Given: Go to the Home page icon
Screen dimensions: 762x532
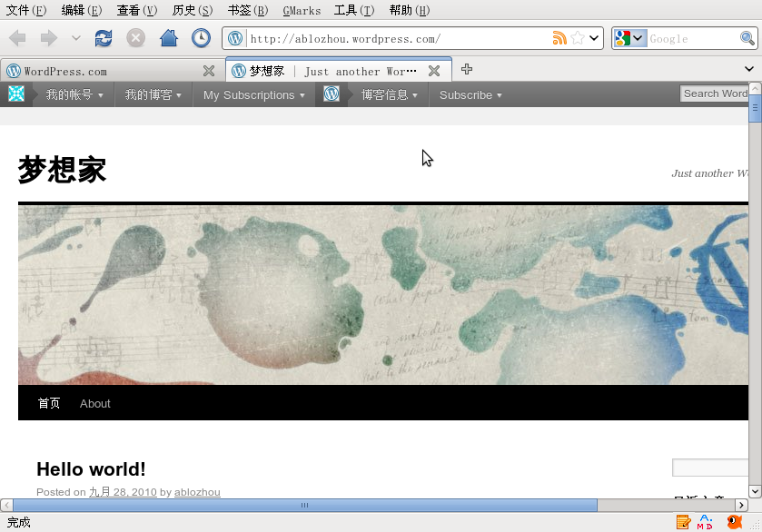Looking at the screenshot, I should [x=168, y=38].
